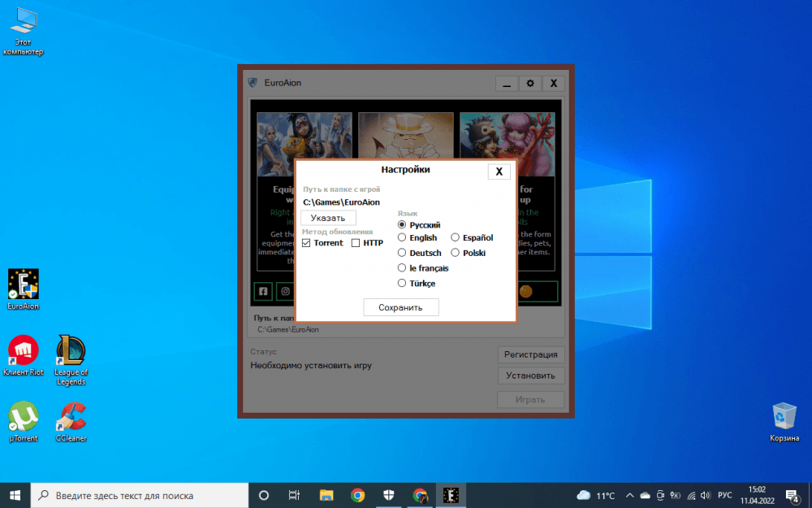Open File Explorer from the taskbar
812x508 pixels.
pyautogui.click(x=326, y=495)
